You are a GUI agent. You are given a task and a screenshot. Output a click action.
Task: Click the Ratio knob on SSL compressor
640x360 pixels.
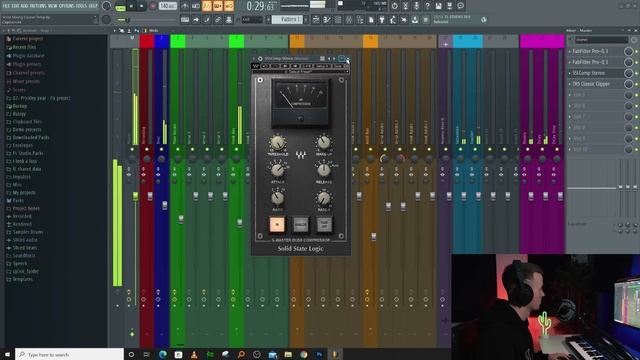pos(278,198)
